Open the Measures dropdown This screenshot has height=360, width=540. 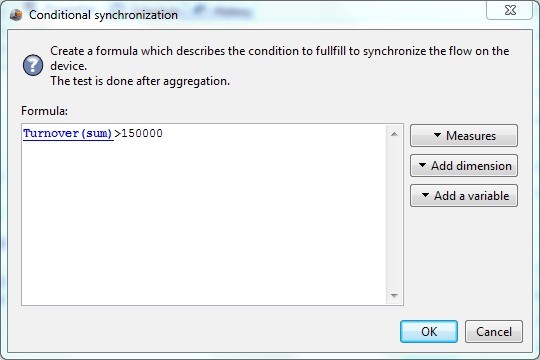tap(464, 135)
